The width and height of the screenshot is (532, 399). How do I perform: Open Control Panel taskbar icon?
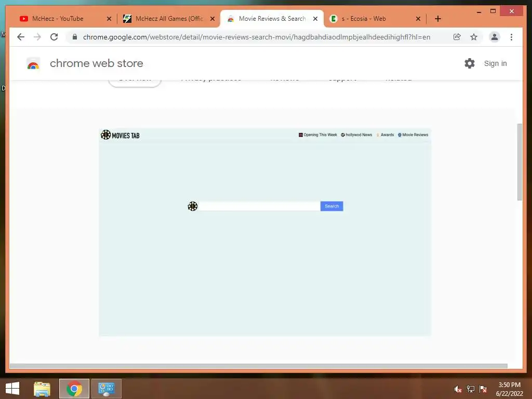(x=106, y=389)
